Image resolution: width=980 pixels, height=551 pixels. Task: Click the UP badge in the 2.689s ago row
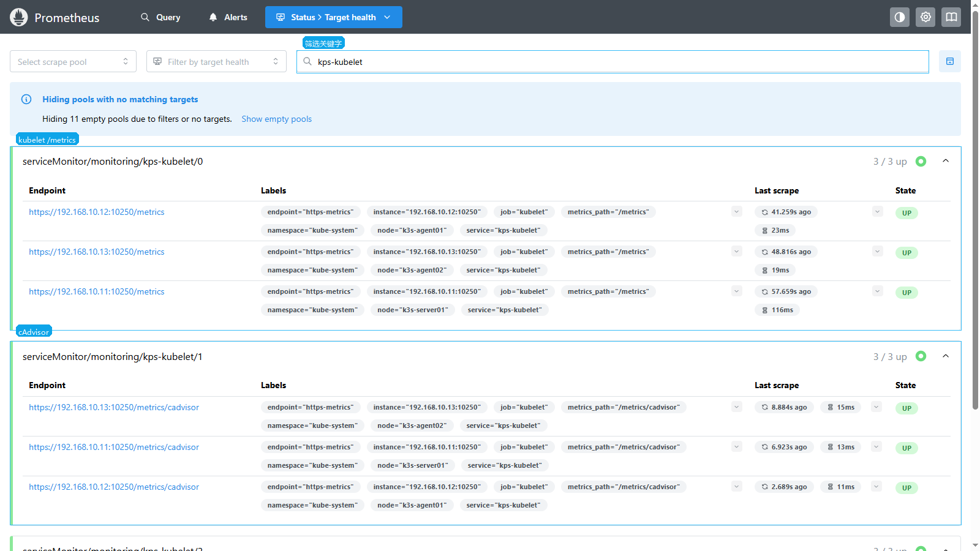pos(907,488)
